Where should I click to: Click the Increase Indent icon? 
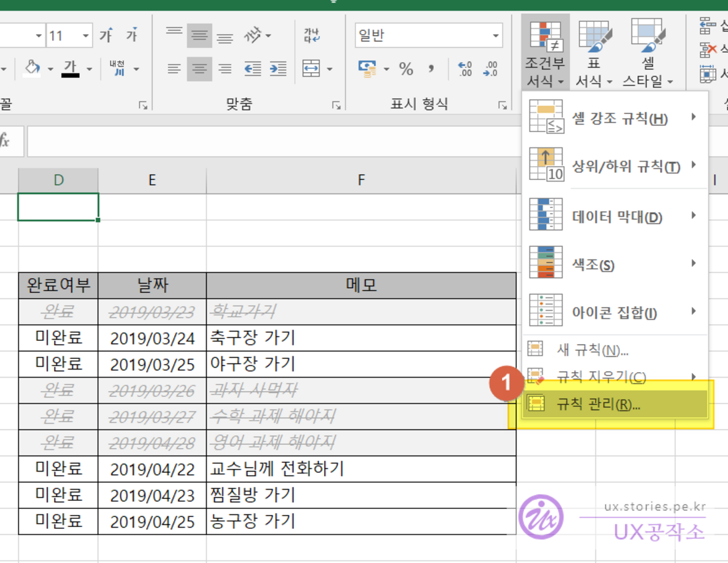click(278, 69)
